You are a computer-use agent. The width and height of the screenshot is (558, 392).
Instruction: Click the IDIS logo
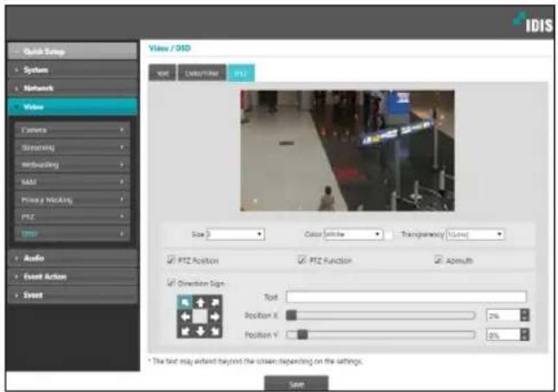pos(533,22)
